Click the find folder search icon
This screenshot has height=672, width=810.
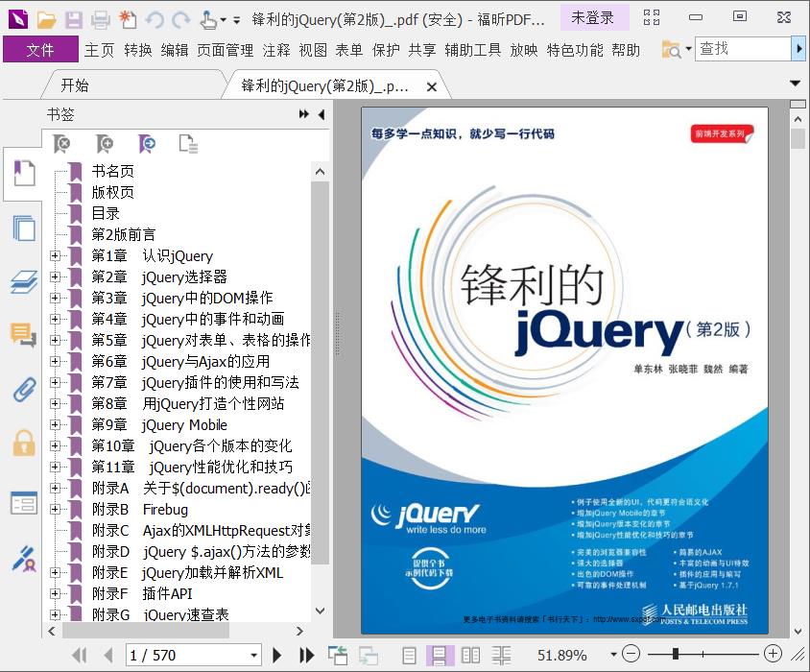click(672, 50)
